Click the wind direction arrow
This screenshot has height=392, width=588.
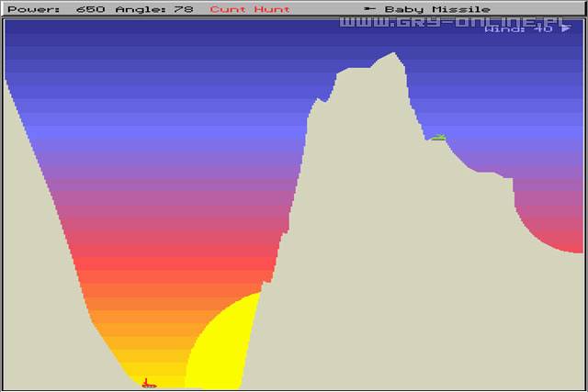(x=566, y=28)
